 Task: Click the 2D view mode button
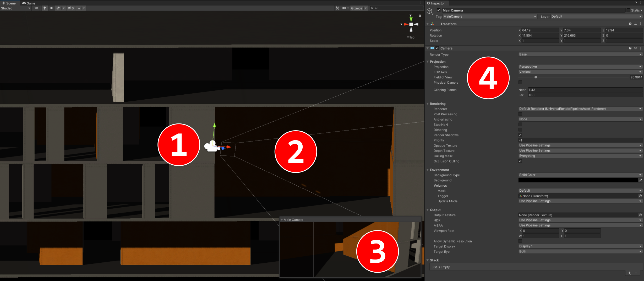[36, 8]
